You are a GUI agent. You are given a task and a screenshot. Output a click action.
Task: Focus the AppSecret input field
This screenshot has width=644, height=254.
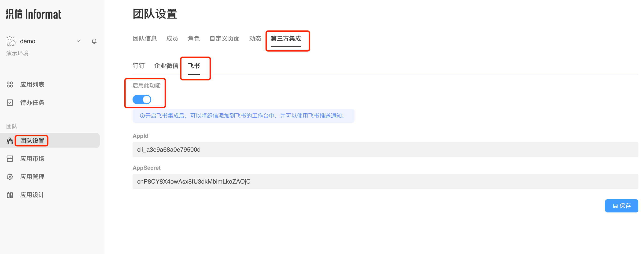[385, 182]
